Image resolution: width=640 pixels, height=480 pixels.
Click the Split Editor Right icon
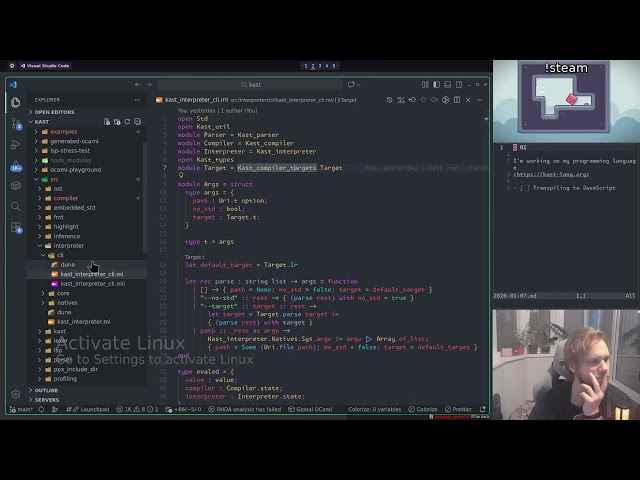(457, 100)
